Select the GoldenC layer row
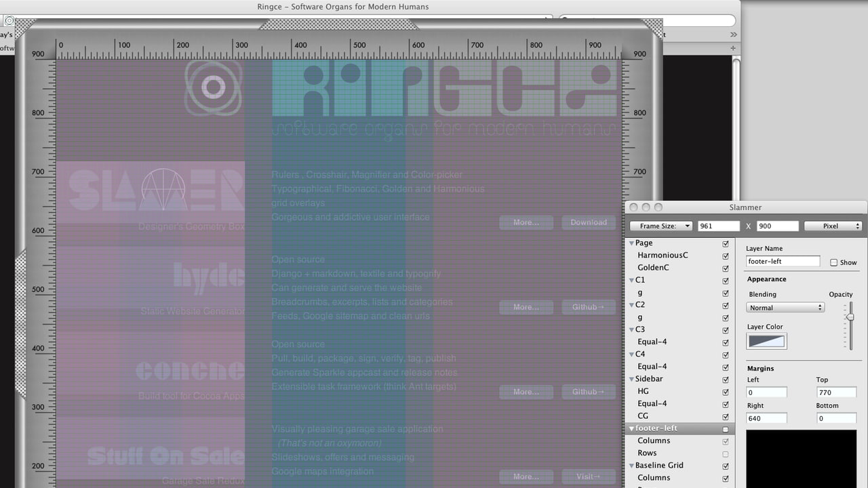 click(679, 268)
